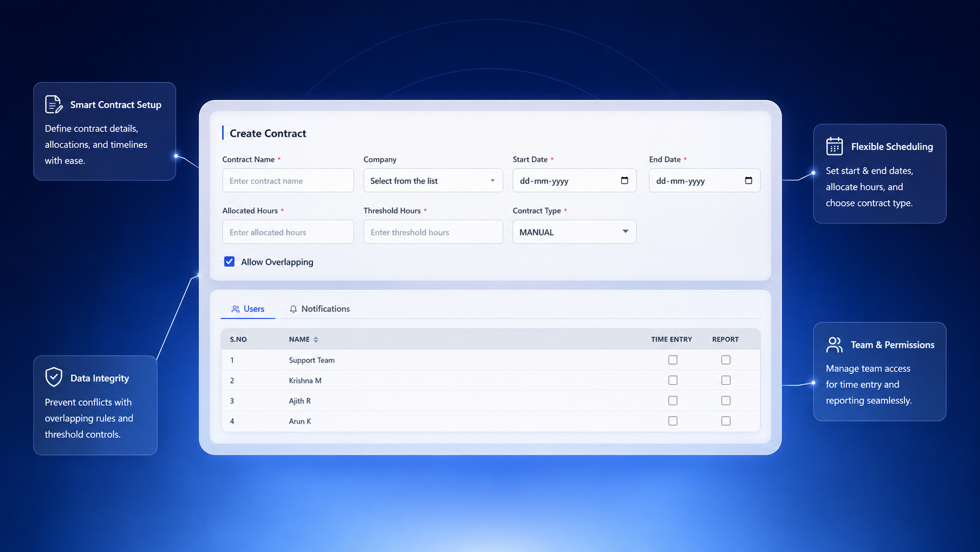Click the Team & Permissions people icon
Screen dimensions: 980x552
(834, 344)
